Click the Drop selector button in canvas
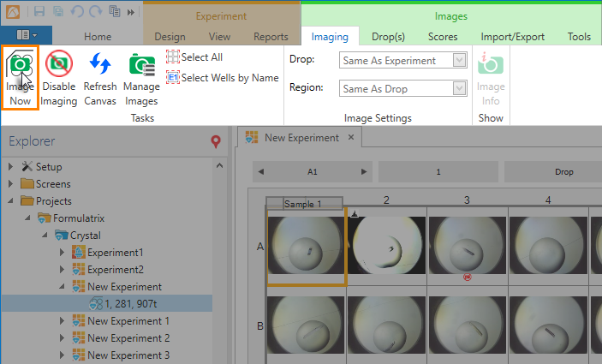602x364 pixels. [x=553, y=171]
